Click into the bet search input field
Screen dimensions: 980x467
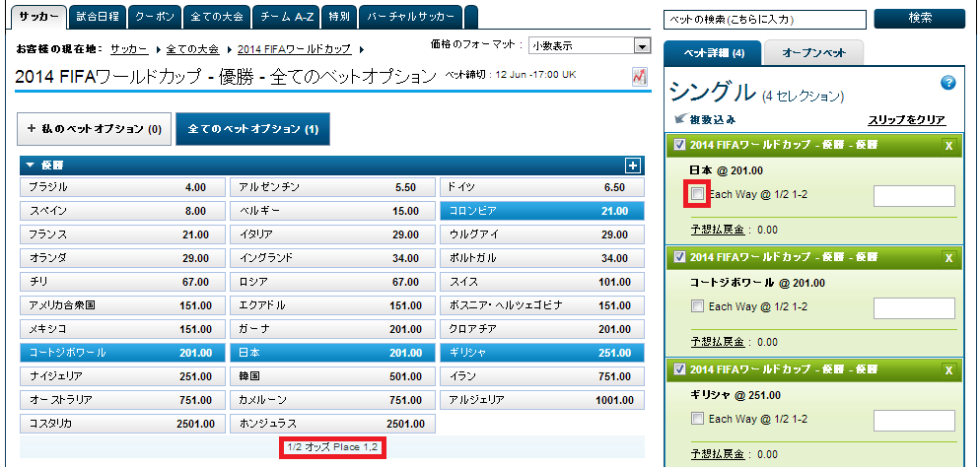pos(765,20)
